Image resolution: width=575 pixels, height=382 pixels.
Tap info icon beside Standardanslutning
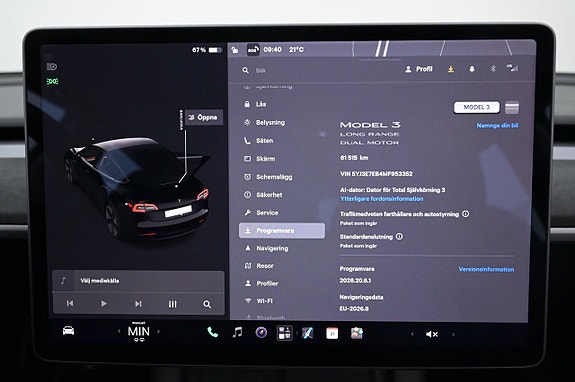tap(399, 236)
